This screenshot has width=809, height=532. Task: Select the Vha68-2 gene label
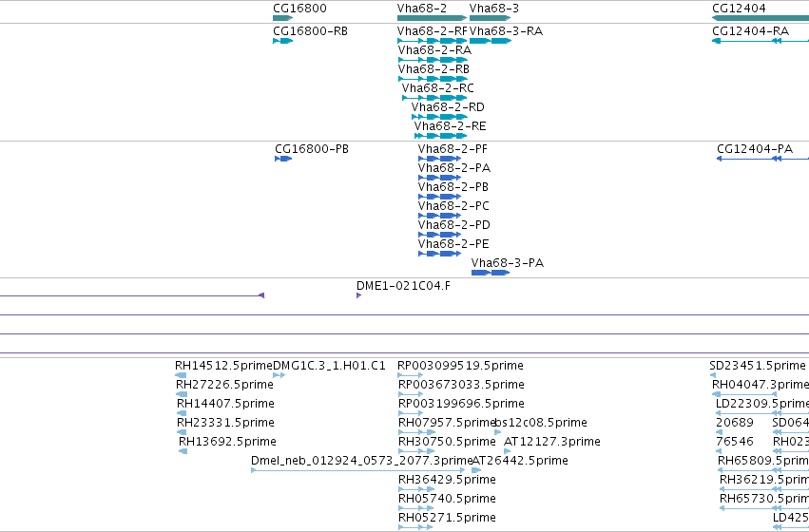coord(422,9)
